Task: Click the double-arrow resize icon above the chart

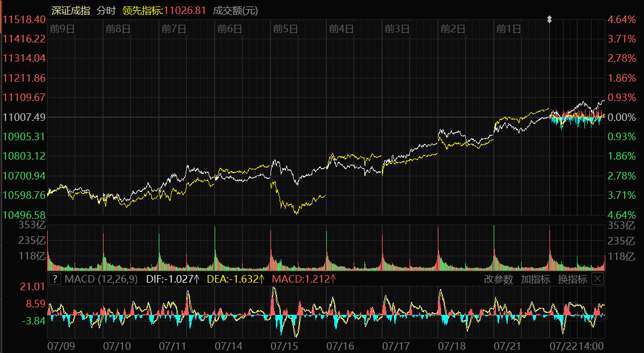Action: tap(549, 19)
